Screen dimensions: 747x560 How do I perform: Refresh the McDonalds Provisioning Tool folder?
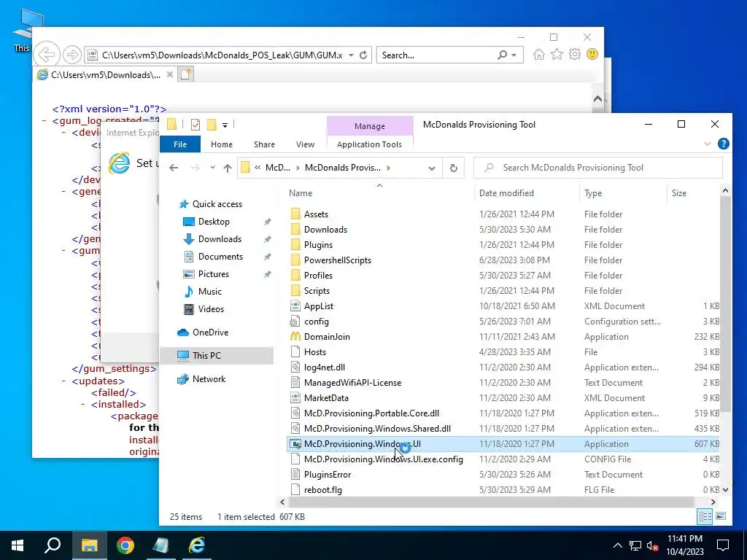tap(454, 168)
